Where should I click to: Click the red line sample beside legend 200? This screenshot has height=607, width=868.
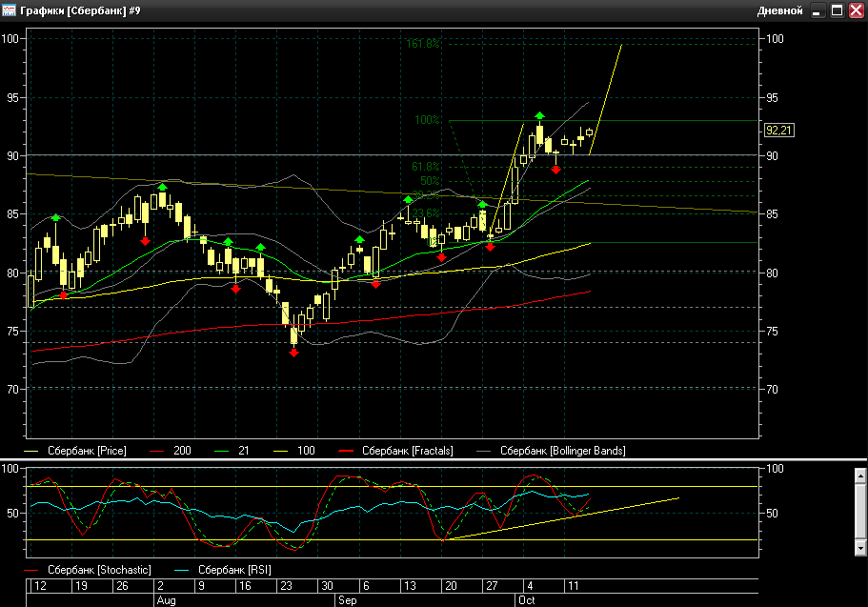[x=156, y=452]
